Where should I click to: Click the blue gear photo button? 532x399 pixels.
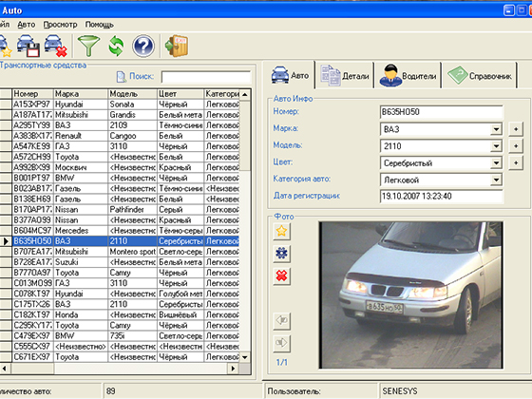tap(281, 253)
